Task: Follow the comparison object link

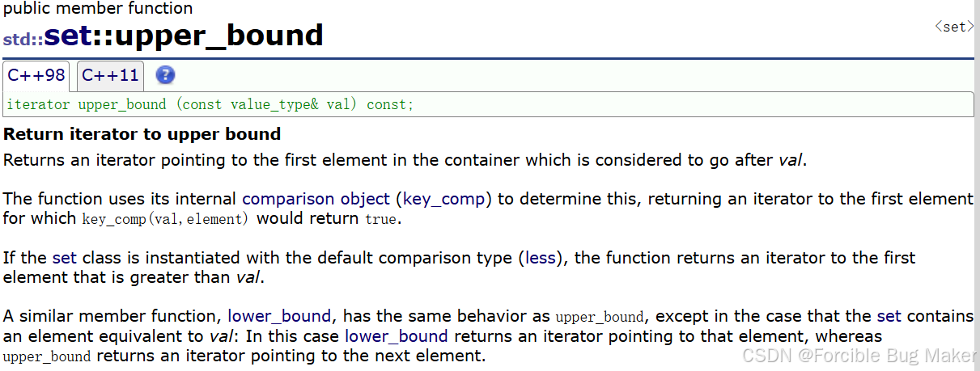Action: 316,199
